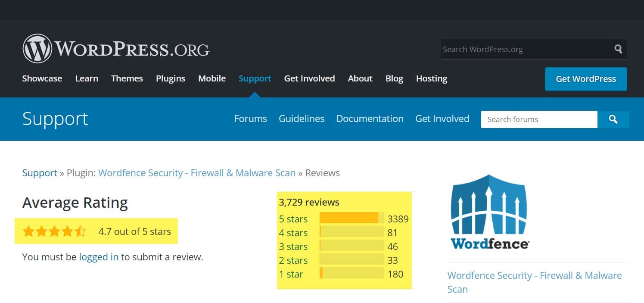Click the logged in link
This screenshot has width=644, height=303.
99,257
